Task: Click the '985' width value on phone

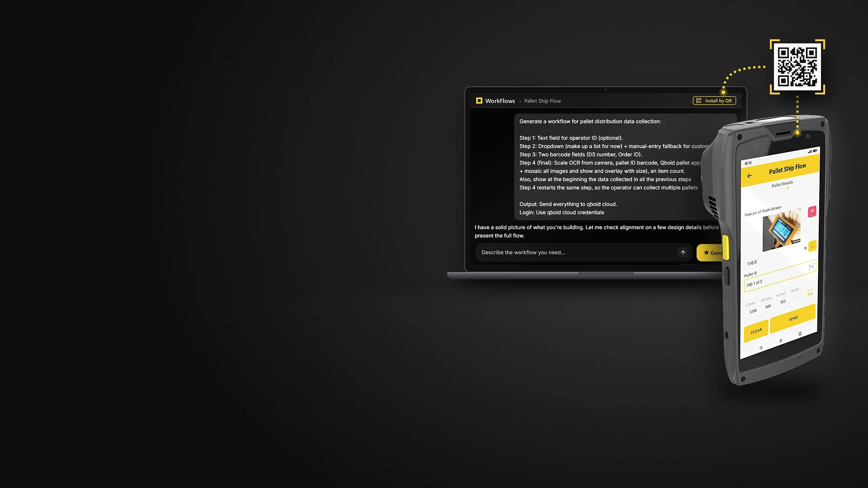Action: pyautogui.click(x=768, y=306)
